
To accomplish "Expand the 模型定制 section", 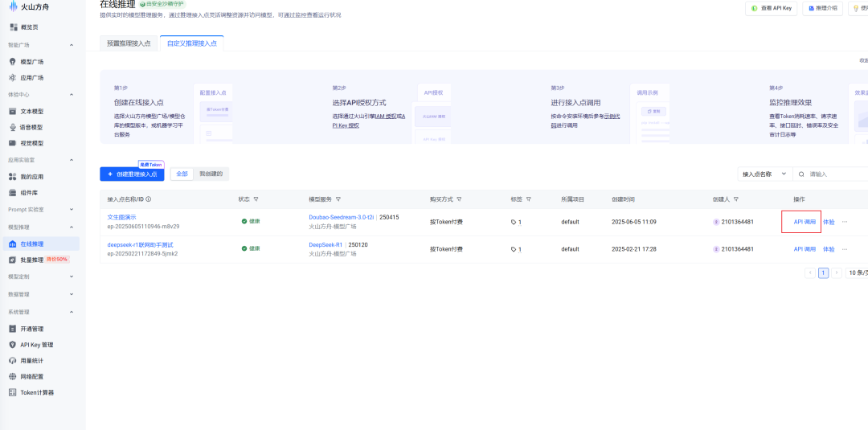I will pyautogui.click(x=72, y=276).
